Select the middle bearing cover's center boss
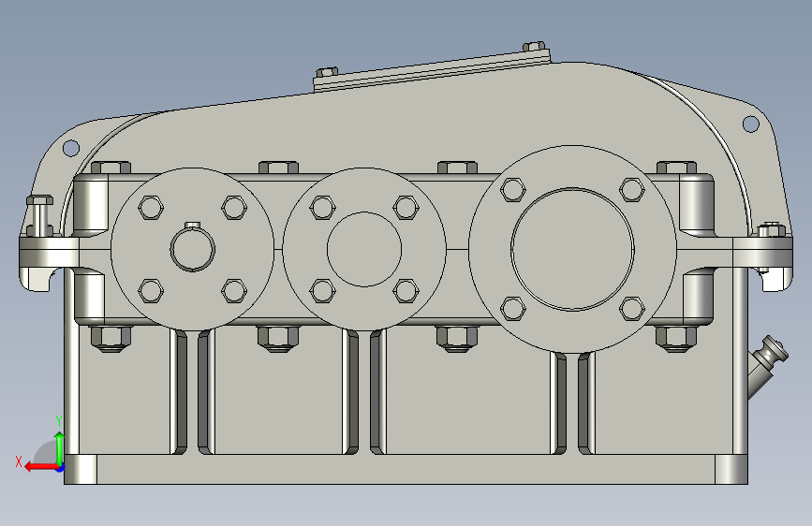Image resolution: width=812 pixels, height=526 pixels. (x=364, y=249)
